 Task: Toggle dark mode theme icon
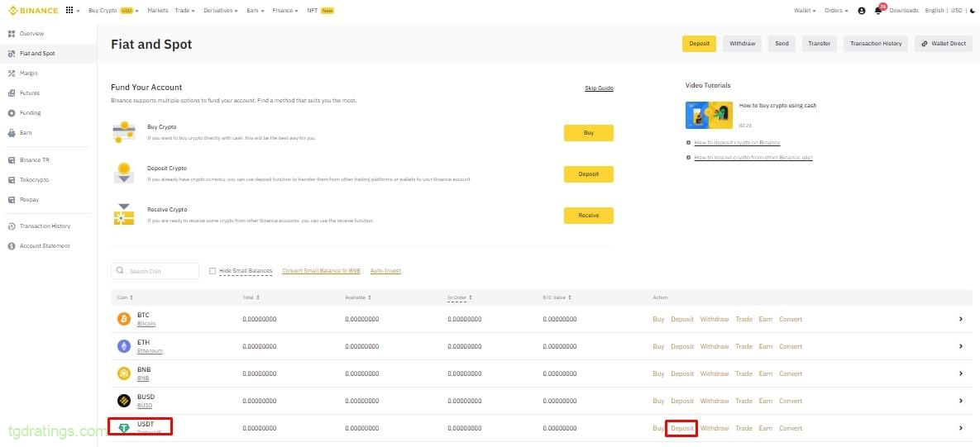tap(972, 11)
